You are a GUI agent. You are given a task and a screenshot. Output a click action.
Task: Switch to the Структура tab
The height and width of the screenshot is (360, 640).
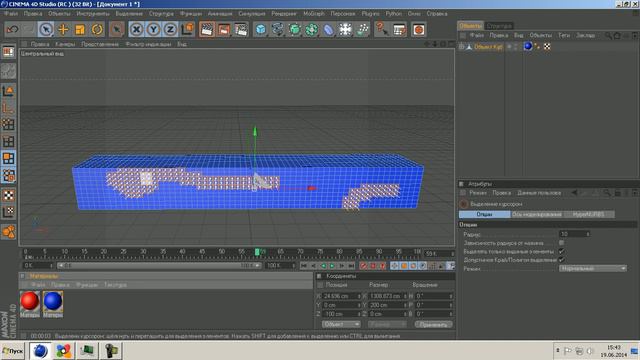coord(499,26)
